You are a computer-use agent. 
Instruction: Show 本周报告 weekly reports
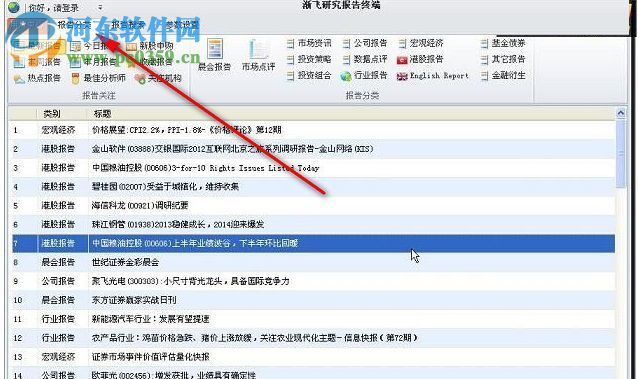(38, 62)
